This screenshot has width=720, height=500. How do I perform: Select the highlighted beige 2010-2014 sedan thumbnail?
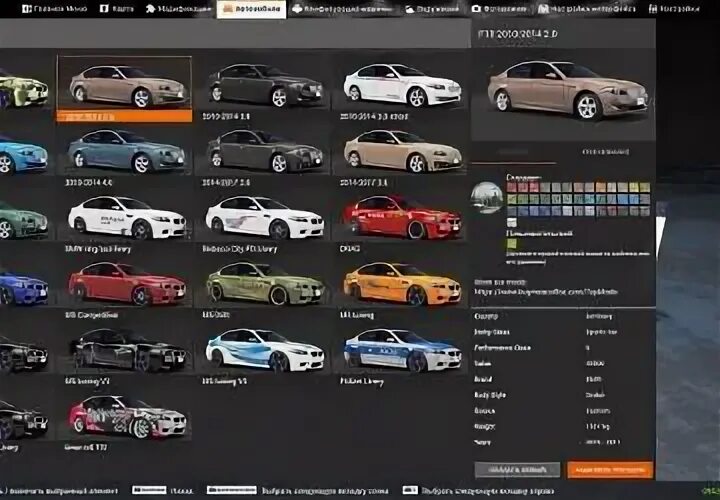[x=124, y=89]
